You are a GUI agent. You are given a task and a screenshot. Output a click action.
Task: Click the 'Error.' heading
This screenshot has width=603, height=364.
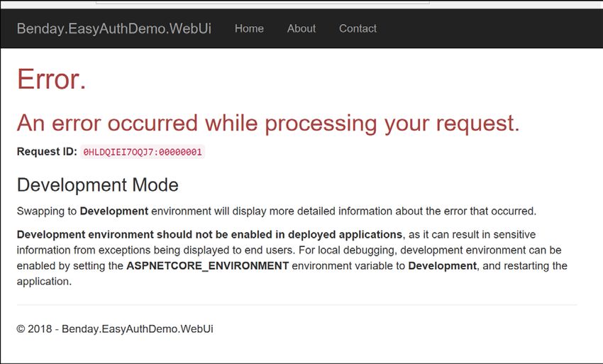point(52,79)
